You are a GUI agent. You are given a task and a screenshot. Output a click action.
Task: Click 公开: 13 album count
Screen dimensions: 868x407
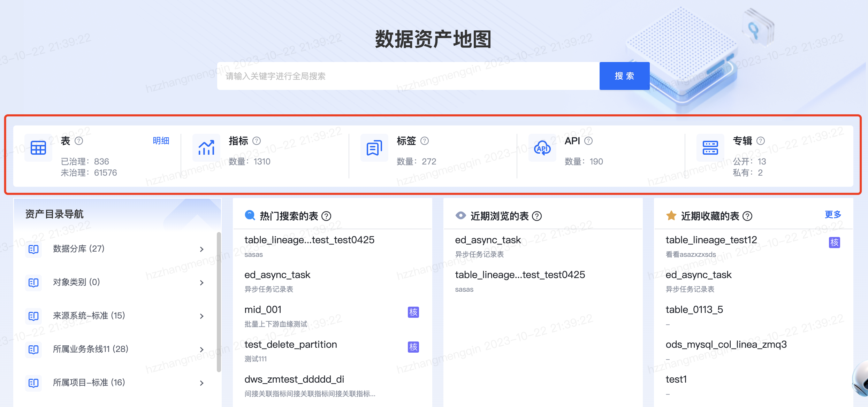749,161
